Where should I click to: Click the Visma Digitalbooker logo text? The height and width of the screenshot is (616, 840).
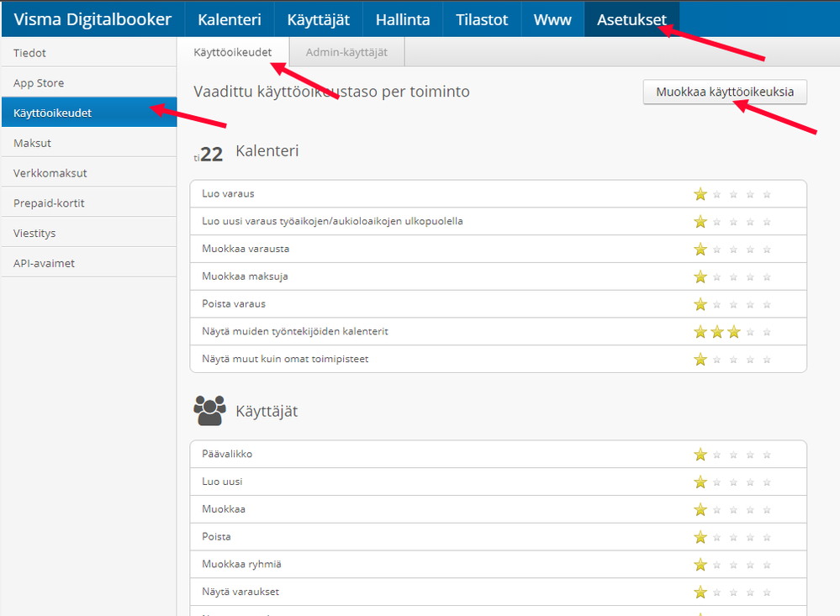click(x=92, y=19)
